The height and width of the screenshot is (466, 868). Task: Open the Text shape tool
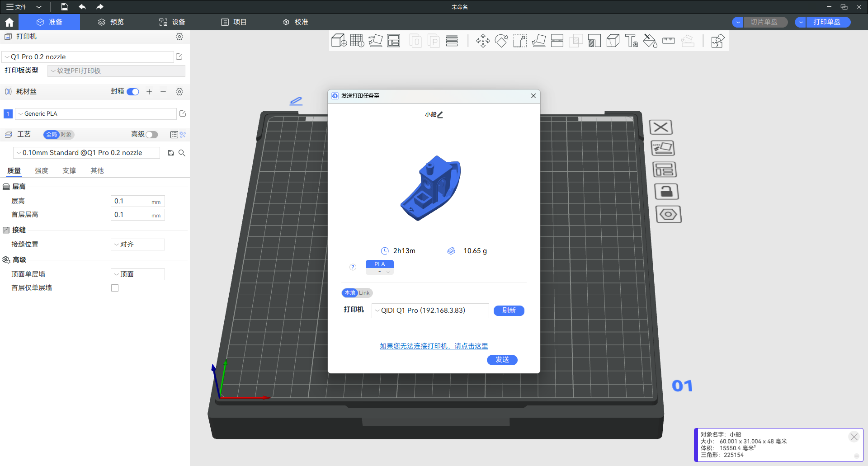click(631, 41)
